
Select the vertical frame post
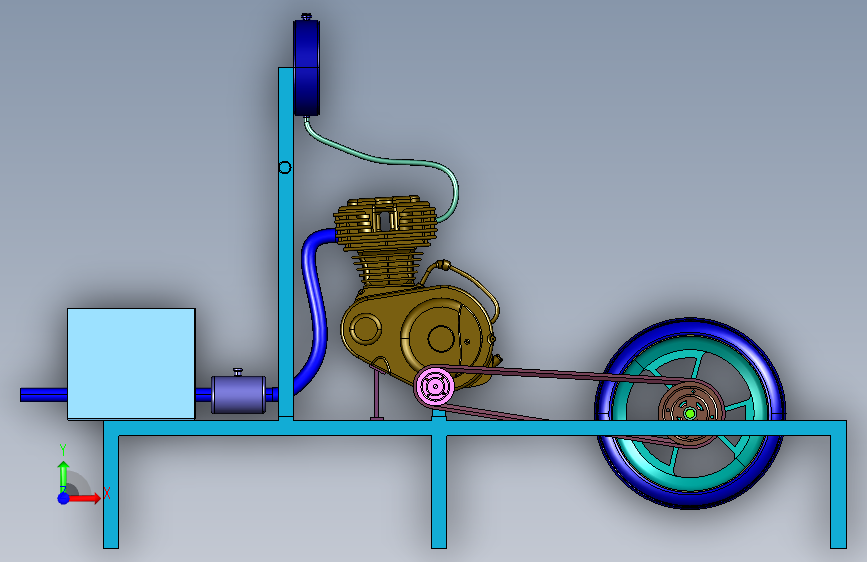(x=285, y=243)
